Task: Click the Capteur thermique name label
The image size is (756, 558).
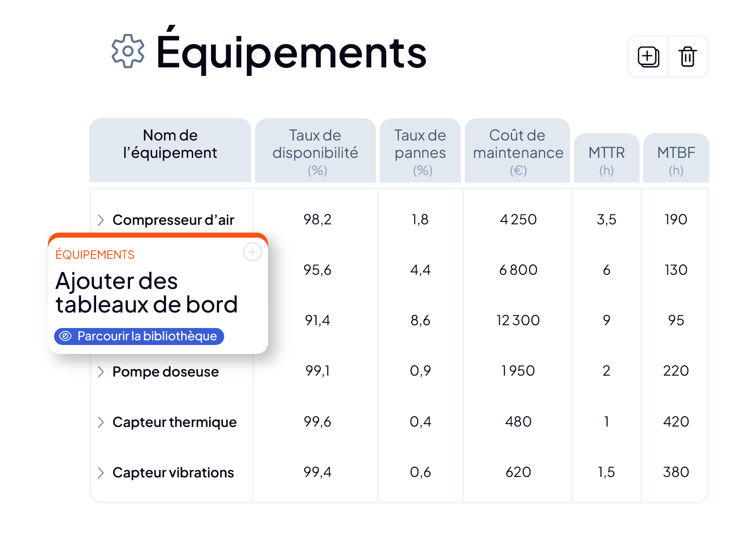Action: 174,422
